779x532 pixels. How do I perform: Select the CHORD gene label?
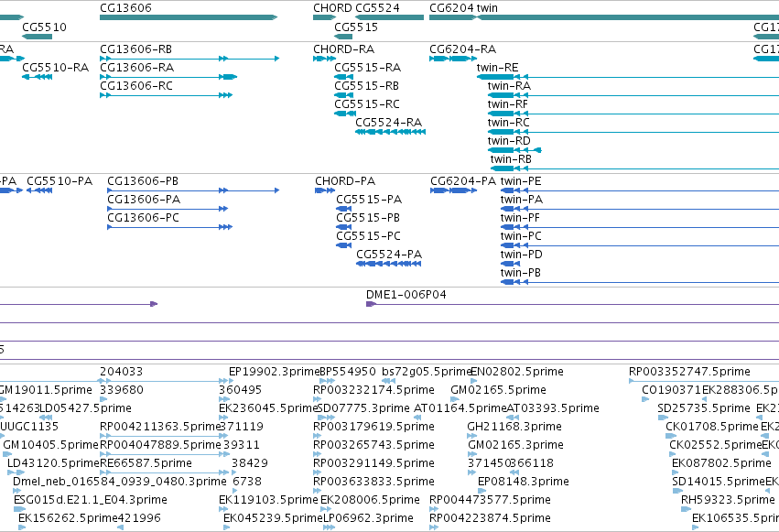(332, 8)
